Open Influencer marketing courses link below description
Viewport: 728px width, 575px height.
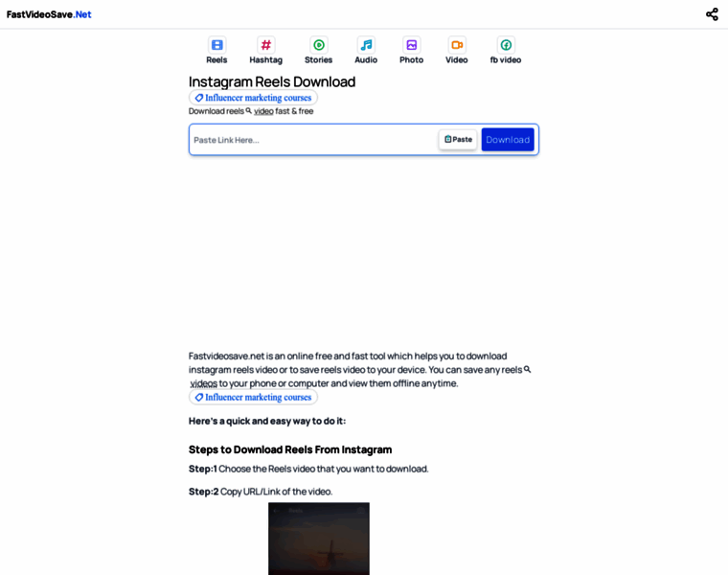click(x=253, y=397)
